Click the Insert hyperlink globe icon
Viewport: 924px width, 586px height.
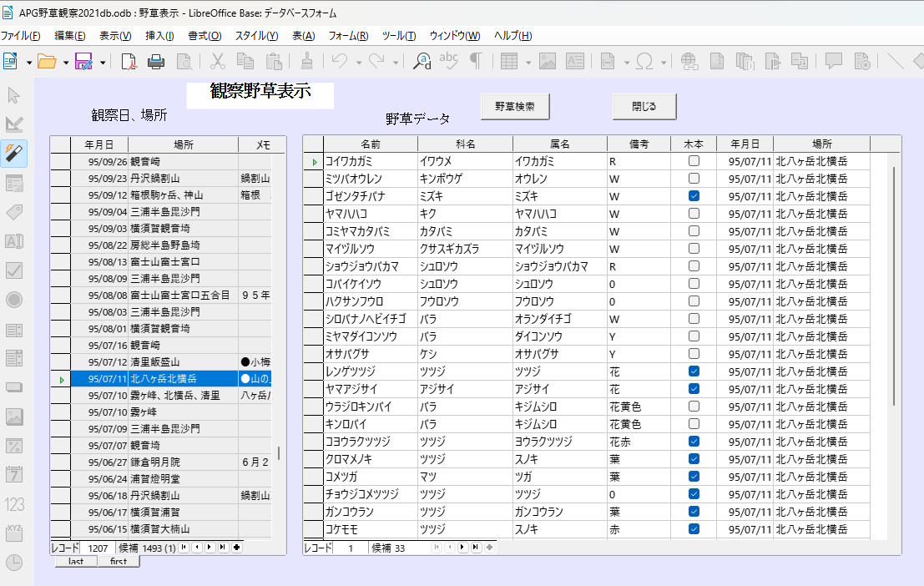coord(689,61)
